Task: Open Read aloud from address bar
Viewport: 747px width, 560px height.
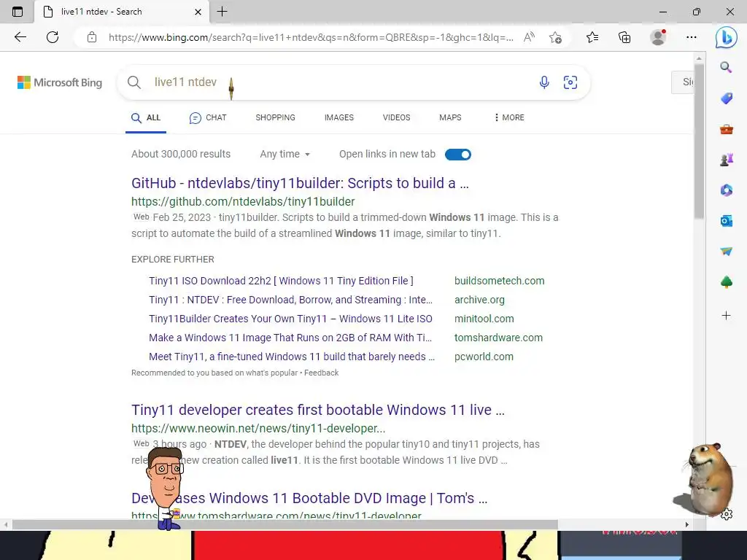Action: (x=529, y=37)
